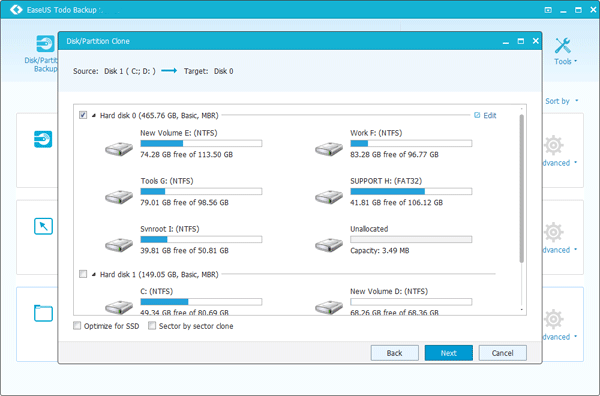
Task: Select the 'Svnroot I: (NTFS)' label
Action: click(x=170, y=229)
